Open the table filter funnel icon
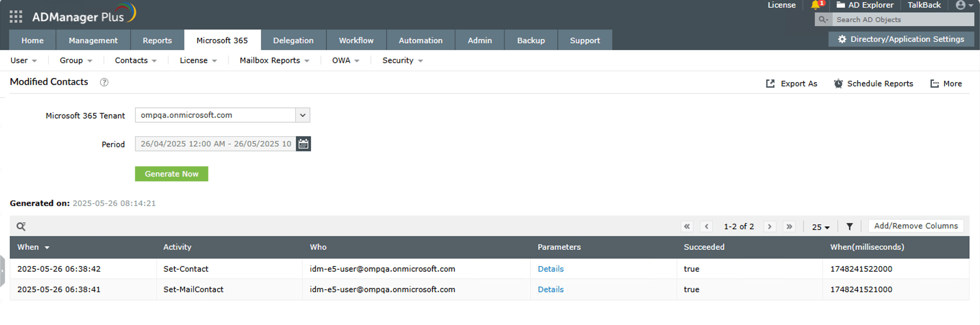 tap(850, 226)
